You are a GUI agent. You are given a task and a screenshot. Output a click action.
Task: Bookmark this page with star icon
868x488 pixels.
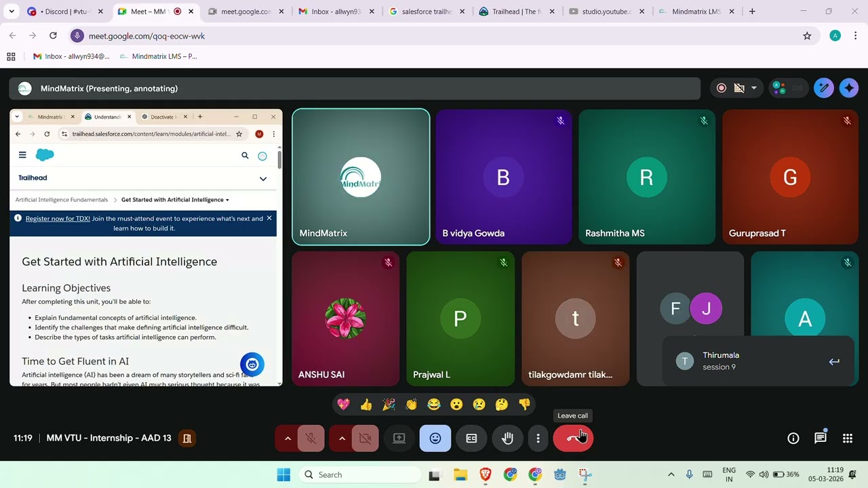(807, 36)
